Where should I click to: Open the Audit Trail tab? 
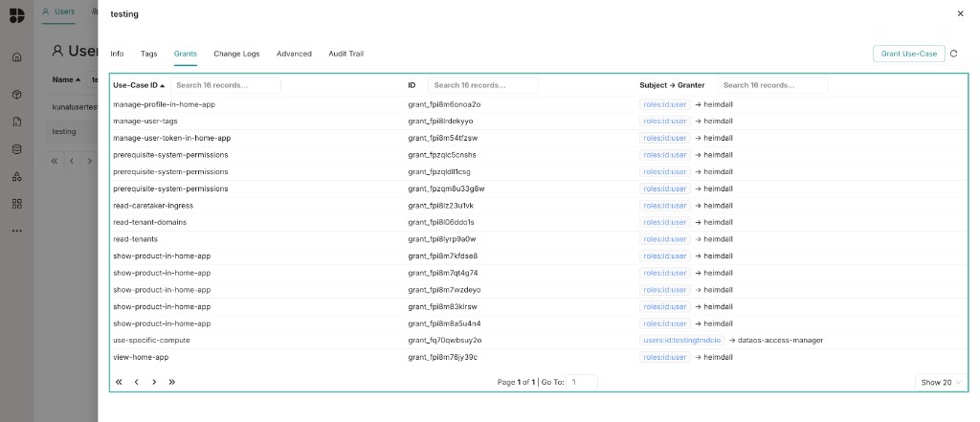pyautogui.click(x=346, y=54)
